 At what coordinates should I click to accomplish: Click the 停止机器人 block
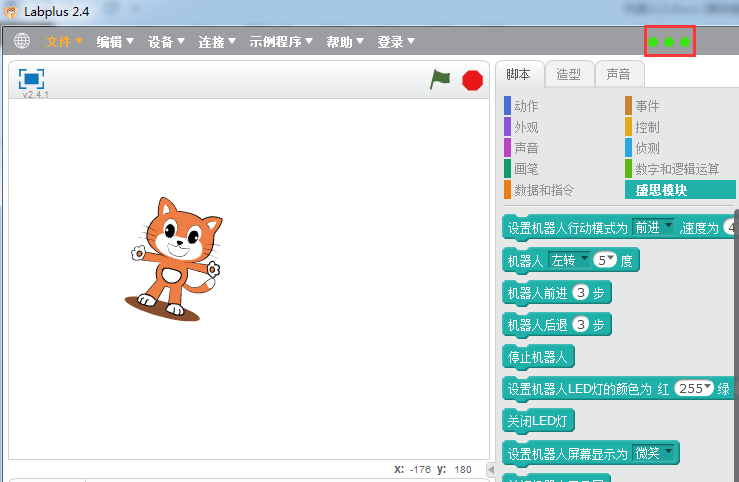[x=538, y=357]
